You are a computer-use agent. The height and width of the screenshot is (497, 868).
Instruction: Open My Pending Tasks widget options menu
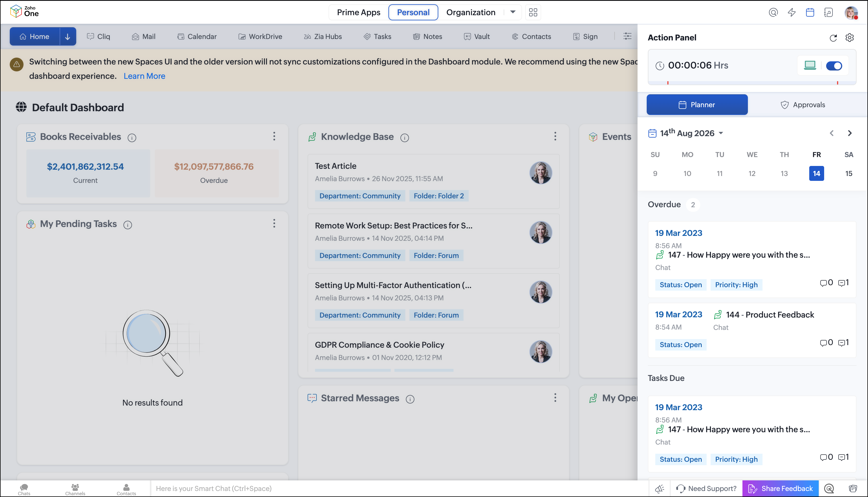[274, 224]
